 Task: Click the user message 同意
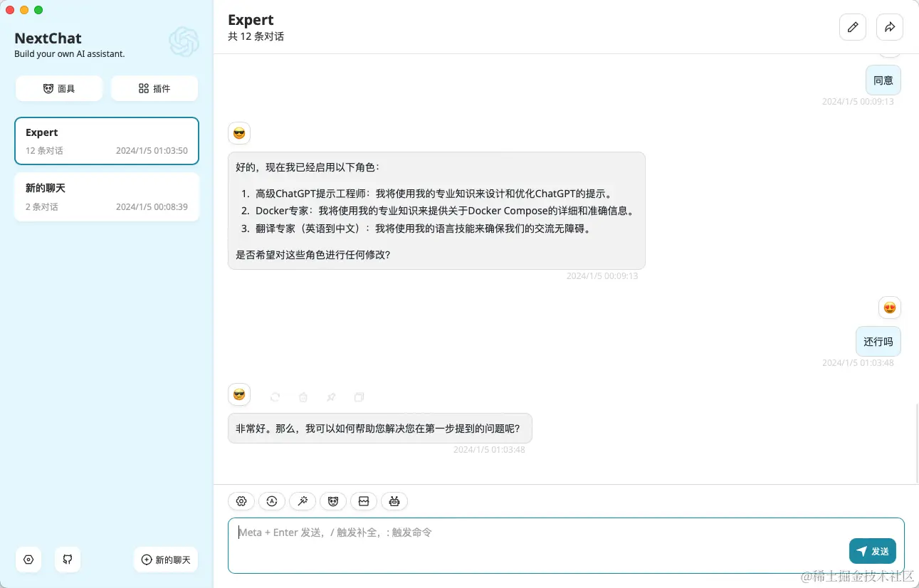pos(883,80)
